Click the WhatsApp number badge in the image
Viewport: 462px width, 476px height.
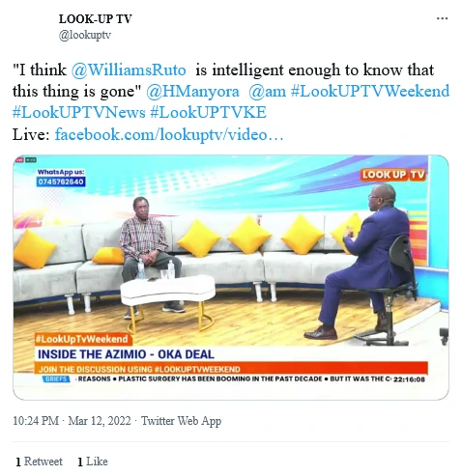coord(61,182)
